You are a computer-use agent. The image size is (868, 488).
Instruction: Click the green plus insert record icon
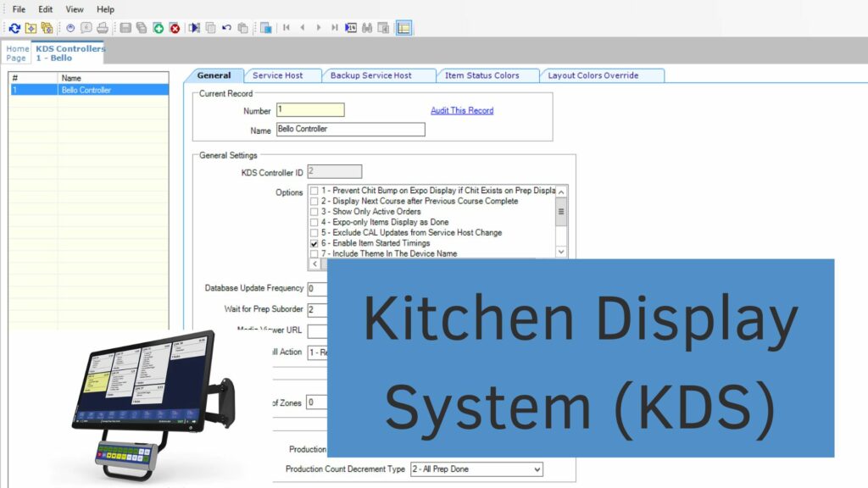click(159, 28)
